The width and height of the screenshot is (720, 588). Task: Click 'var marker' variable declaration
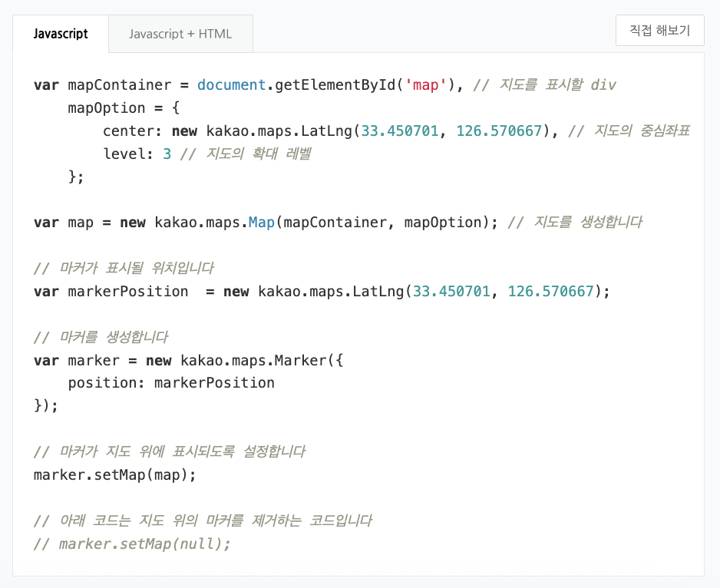point(77,360)
